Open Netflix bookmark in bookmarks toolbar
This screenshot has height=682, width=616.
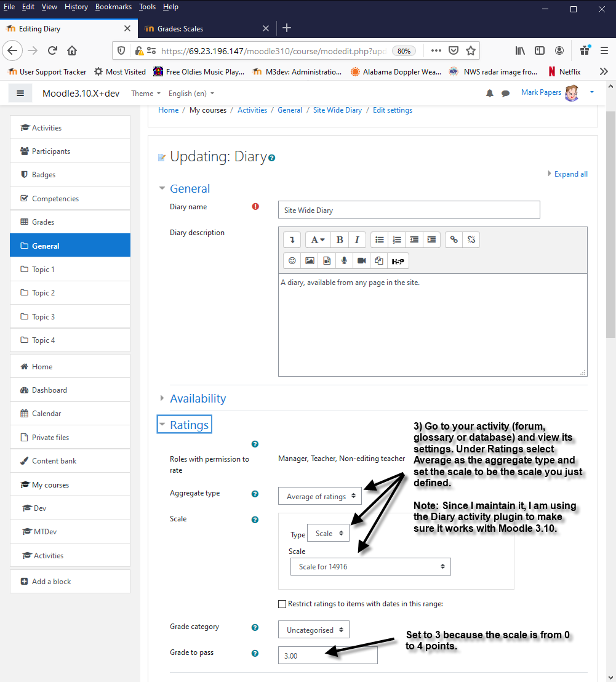coord(564,72)
